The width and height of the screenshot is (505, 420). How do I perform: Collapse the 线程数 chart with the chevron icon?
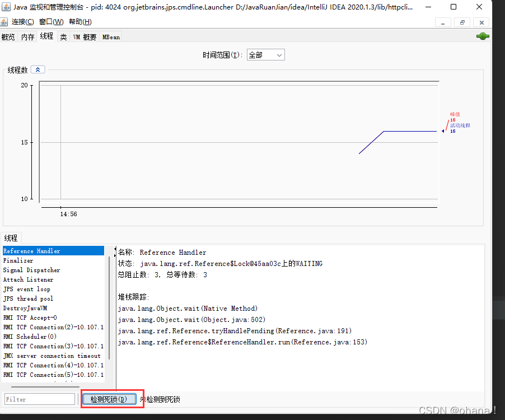click(38, 69)
